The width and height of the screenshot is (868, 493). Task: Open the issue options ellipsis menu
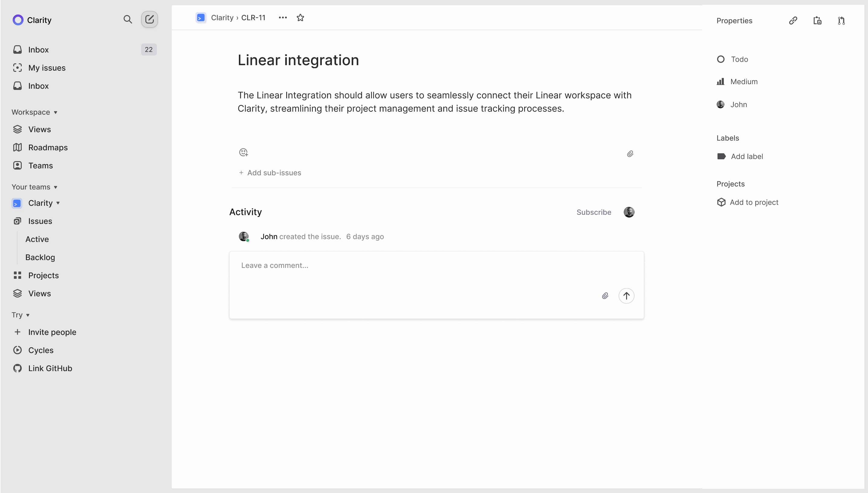(283, 17)
